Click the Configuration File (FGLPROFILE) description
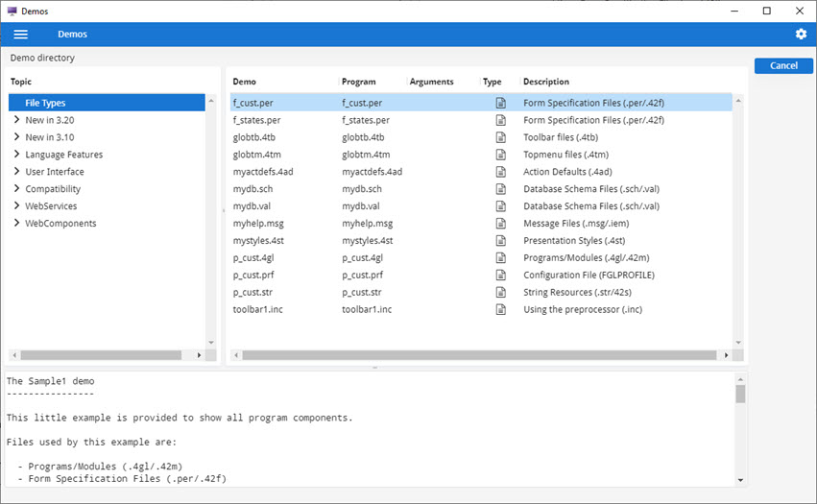The width and height of the screenshot is (817, 504). coord(589,276)
